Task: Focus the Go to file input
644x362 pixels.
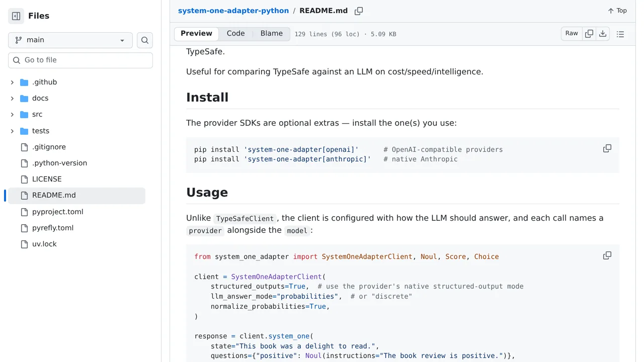Action: click(x=80, y=60)
